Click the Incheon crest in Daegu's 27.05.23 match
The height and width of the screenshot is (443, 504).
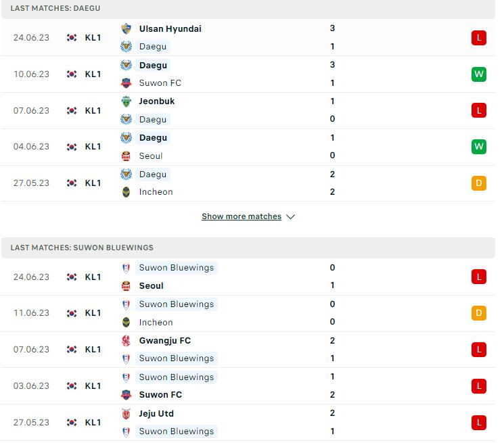(x=126, y=192)
